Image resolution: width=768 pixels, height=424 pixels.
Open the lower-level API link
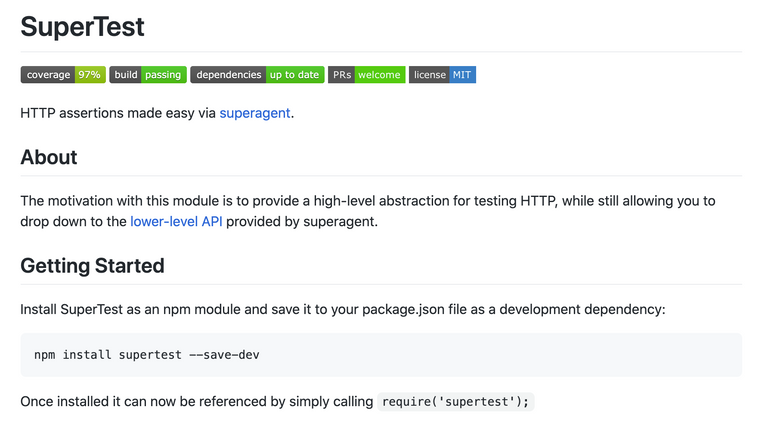point(176,221)
